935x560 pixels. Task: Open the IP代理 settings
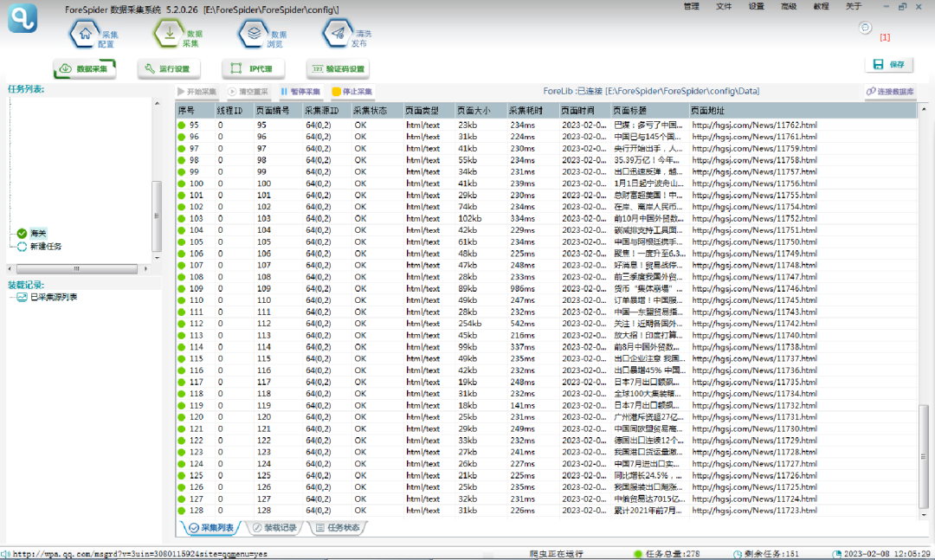[x=254, y=68]
